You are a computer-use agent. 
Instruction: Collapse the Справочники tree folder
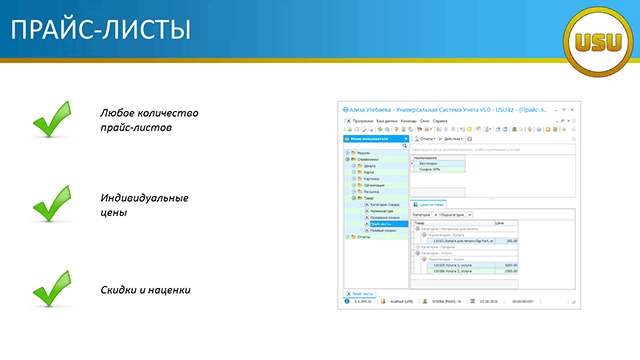347,159
